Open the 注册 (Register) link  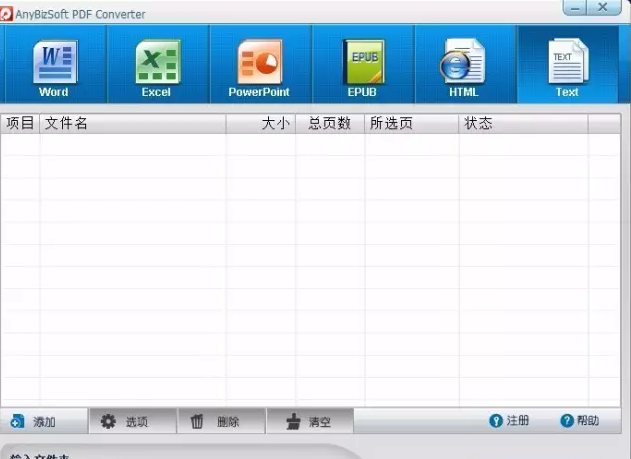coord(509,421)
